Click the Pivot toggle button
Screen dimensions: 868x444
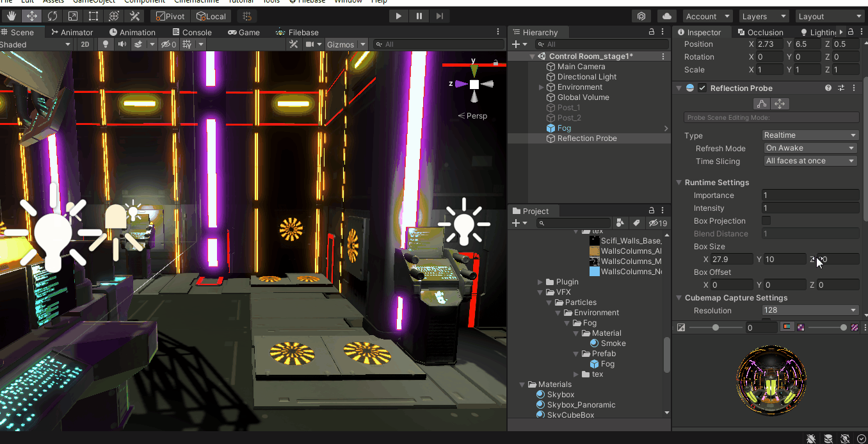point(169,16)
